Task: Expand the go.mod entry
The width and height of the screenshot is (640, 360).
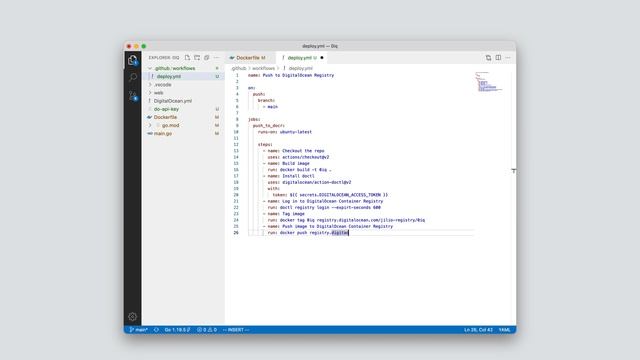Action: point(150,125)
